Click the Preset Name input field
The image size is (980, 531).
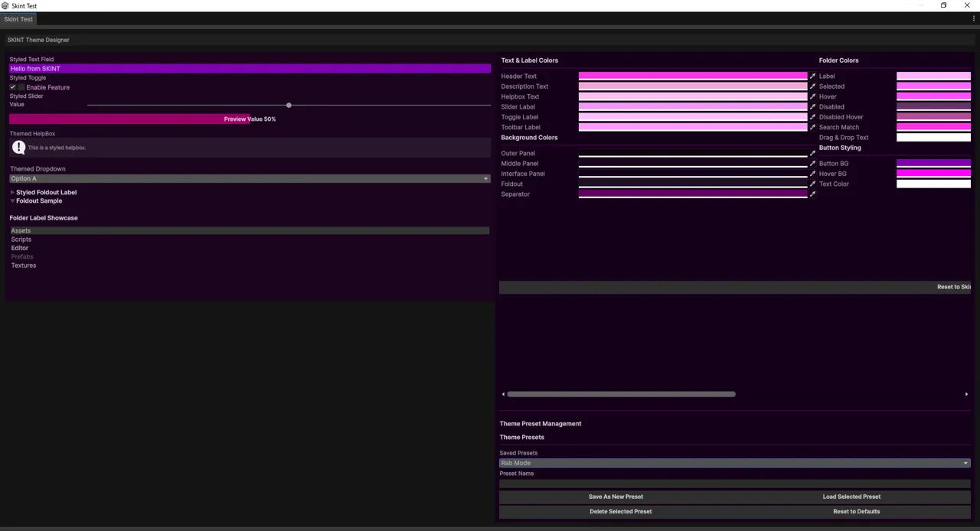735,484
